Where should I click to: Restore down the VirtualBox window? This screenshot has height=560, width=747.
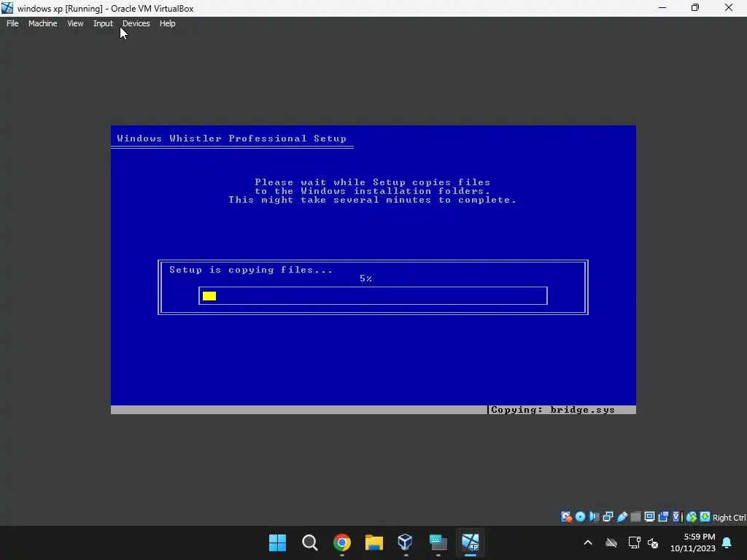click(x=695, y=8)
